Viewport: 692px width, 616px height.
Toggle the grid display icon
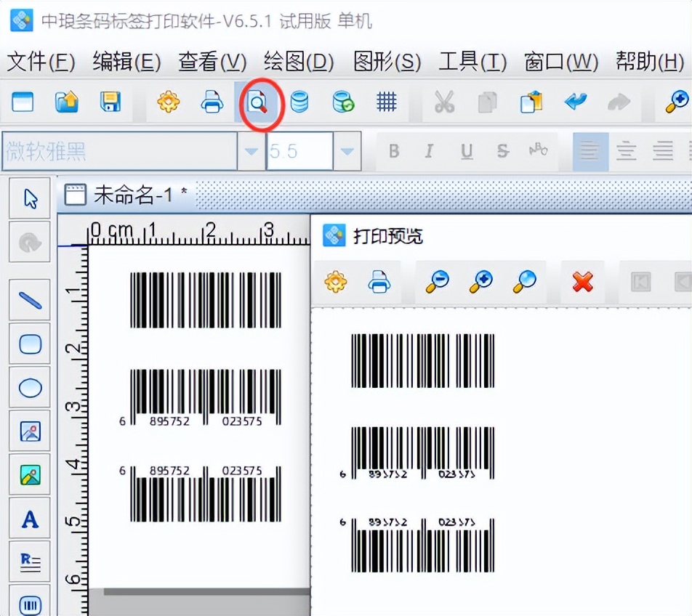[x=387, y=102]
